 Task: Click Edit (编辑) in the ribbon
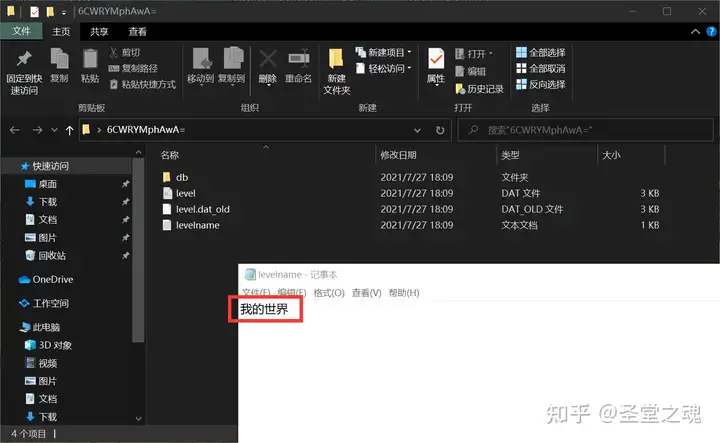(470, 71)
